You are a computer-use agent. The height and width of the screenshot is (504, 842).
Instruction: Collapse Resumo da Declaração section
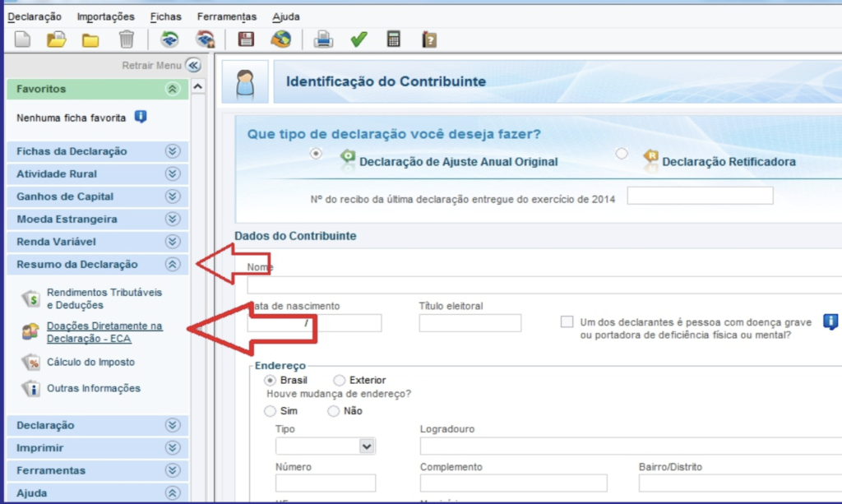tap(173, 264)
